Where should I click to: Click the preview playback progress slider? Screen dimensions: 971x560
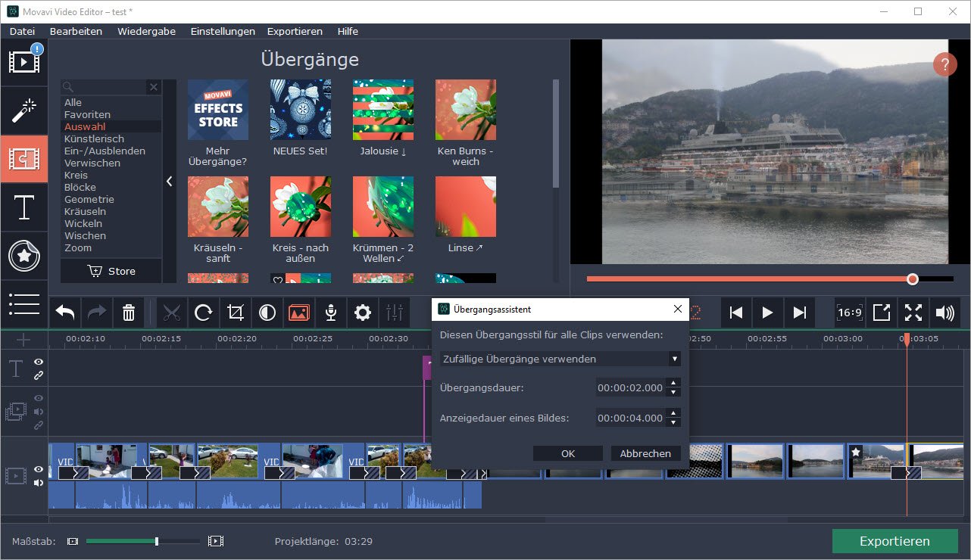pos(770,279)
